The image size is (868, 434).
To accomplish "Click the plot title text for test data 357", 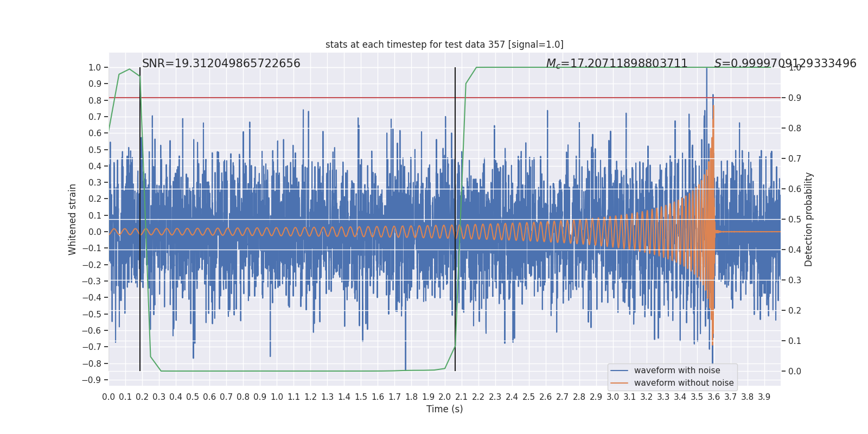I will [444, 44].
